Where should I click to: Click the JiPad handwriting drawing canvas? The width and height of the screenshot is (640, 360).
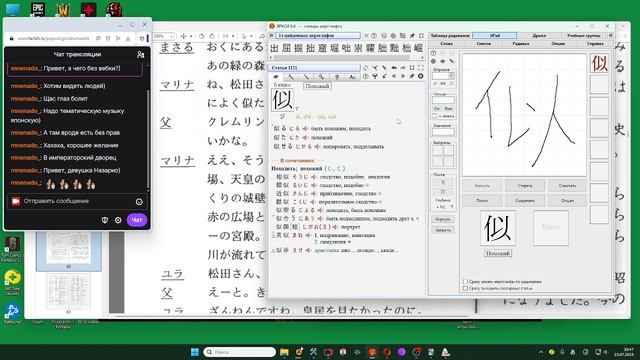point(524,115)
